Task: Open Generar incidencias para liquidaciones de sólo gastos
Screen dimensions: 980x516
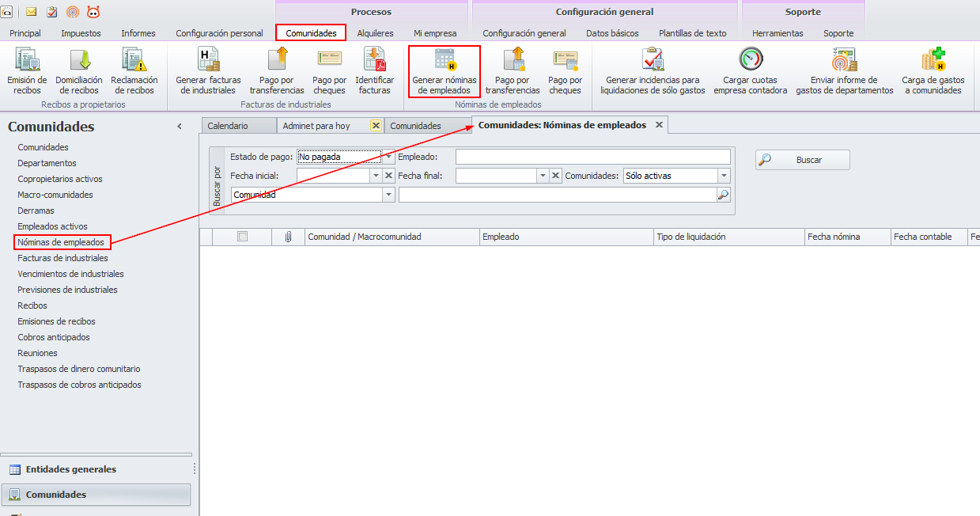Action: (x=653, y=71)
